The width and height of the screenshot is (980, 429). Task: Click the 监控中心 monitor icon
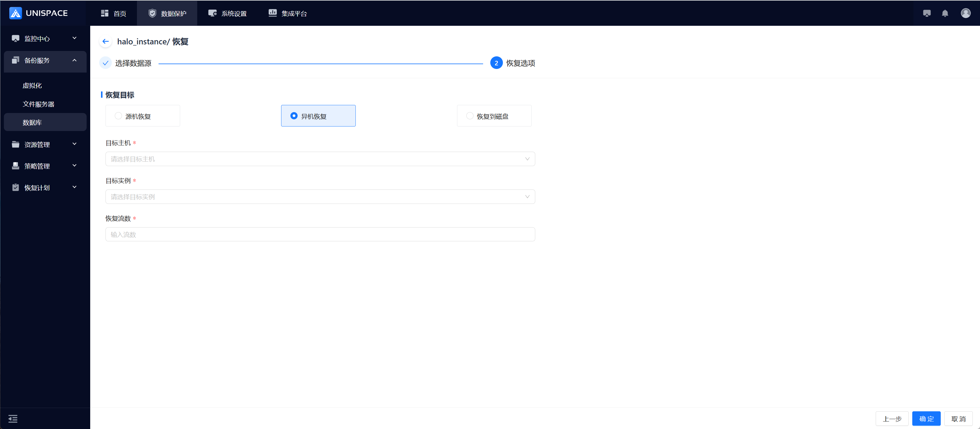point(16,38)
